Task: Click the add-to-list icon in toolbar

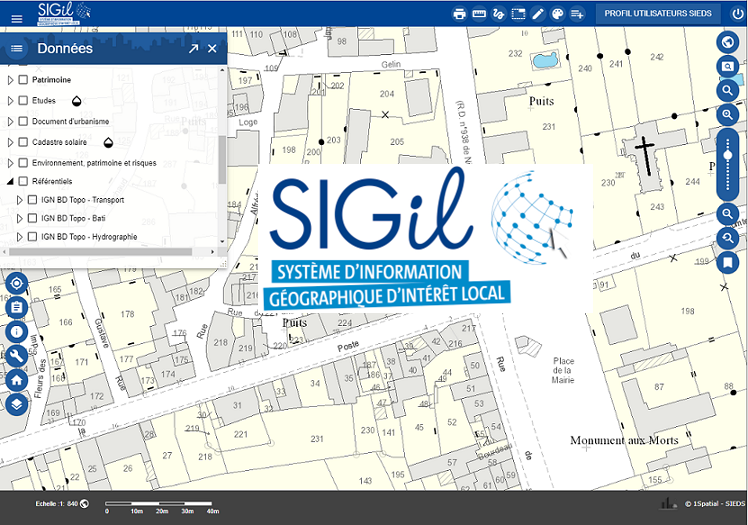Action: (x=577, y=14)
